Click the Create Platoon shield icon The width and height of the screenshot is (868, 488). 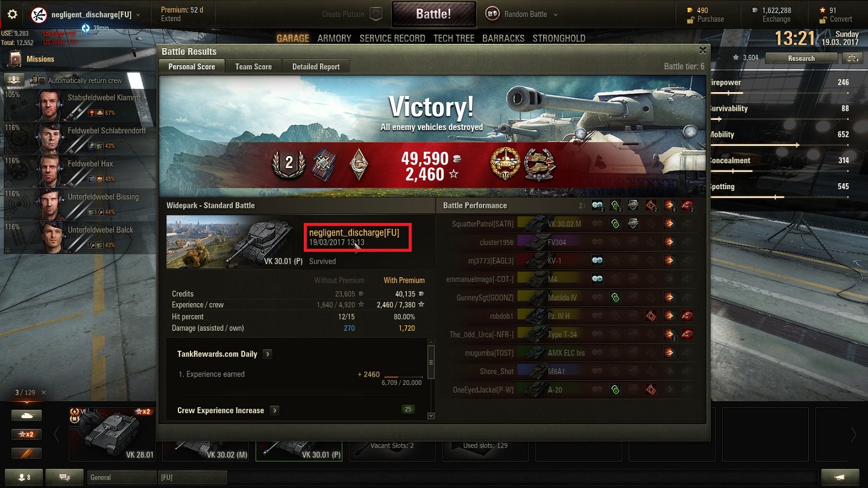(376, 14)
